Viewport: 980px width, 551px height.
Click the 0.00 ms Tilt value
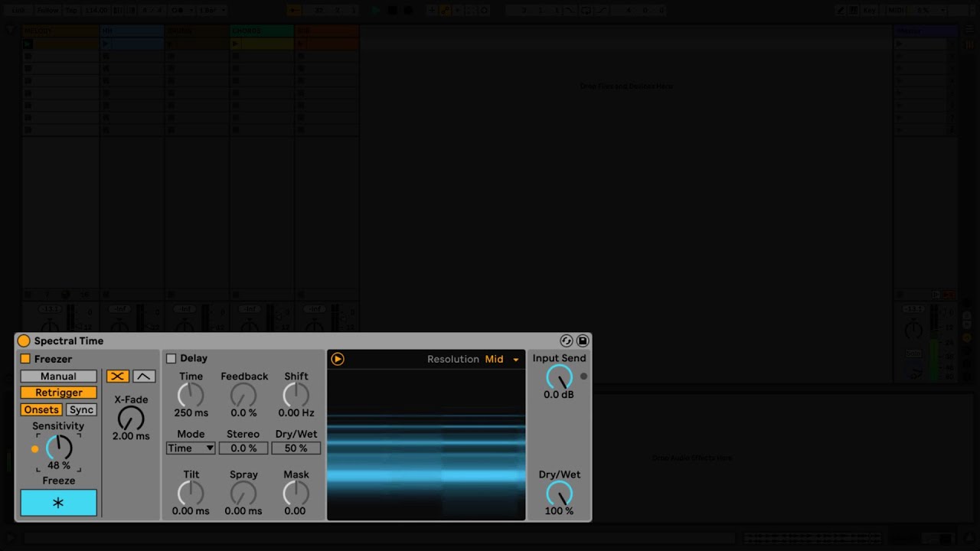click(191, 511)
